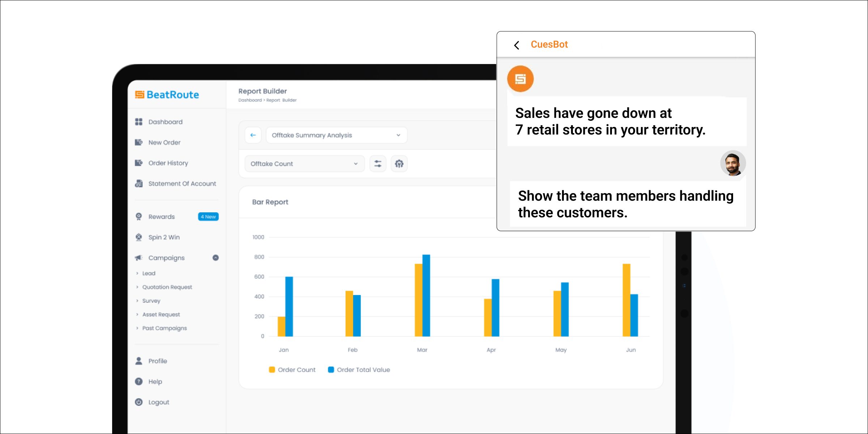868x434 pixels.
Task: Click the BeatRoute logo
Action: pos(167,95)
